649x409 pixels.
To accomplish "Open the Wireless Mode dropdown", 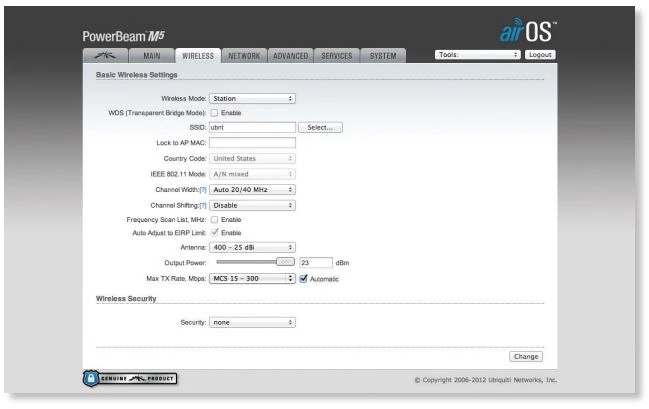I will (x=252, y=99).
